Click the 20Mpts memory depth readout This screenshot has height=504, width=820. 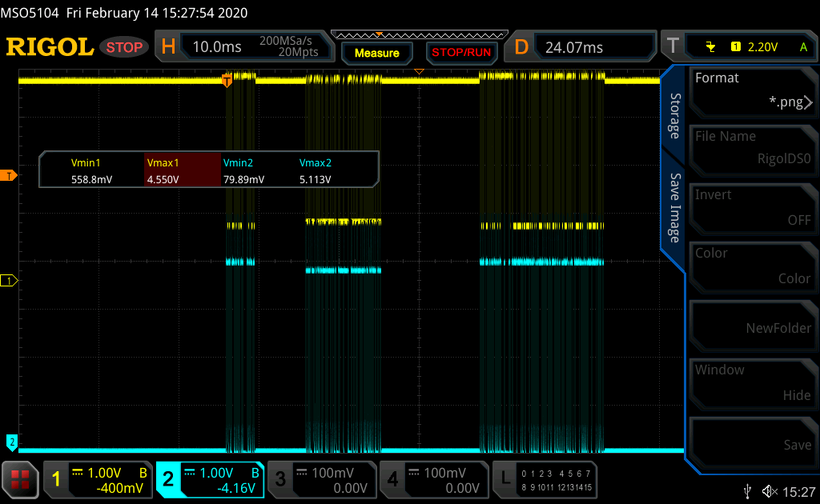coord(298,52)
